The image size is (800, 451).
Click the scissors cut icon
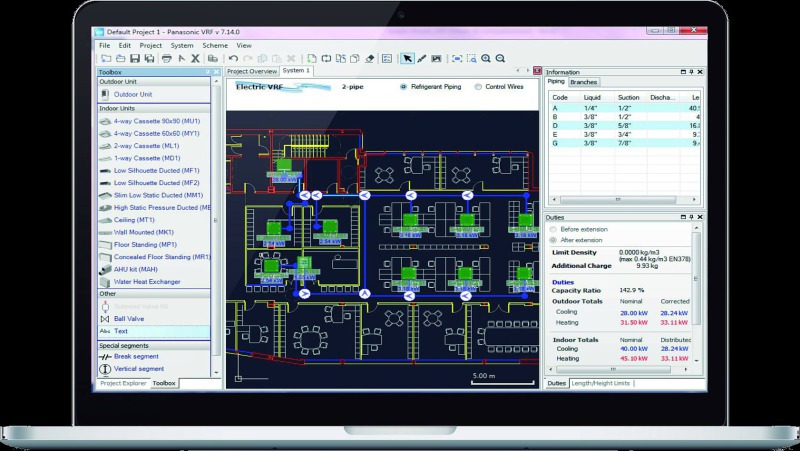[195, 59]
